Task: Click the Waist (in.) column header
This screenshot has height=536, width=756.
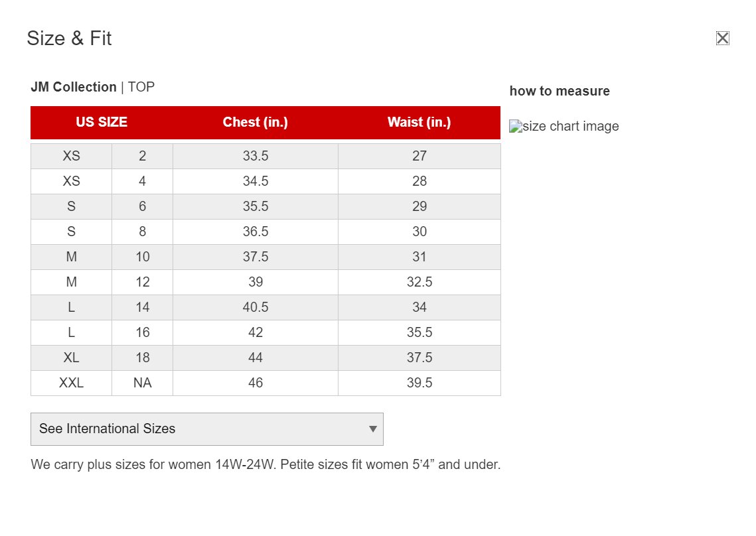Action: [x=419, y=122]
